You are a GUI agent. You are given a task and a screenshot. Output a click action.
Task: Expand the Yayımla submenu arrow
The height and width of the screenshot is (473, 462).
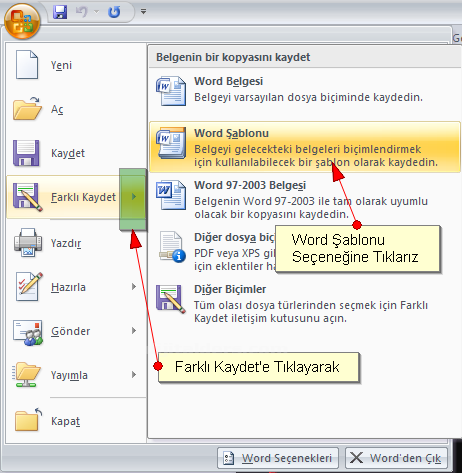(x=134, y=375)
